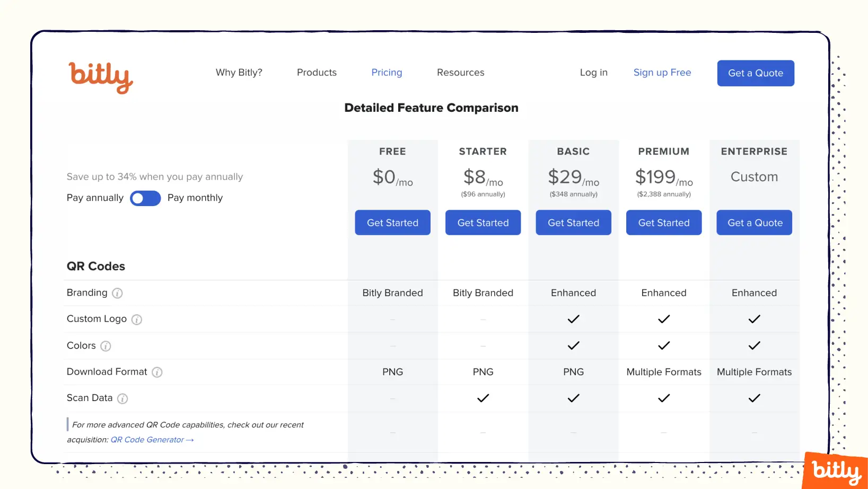Click the Sign up Free link
The height and width of the screenshot is (489, 868).
click(662, 73)
